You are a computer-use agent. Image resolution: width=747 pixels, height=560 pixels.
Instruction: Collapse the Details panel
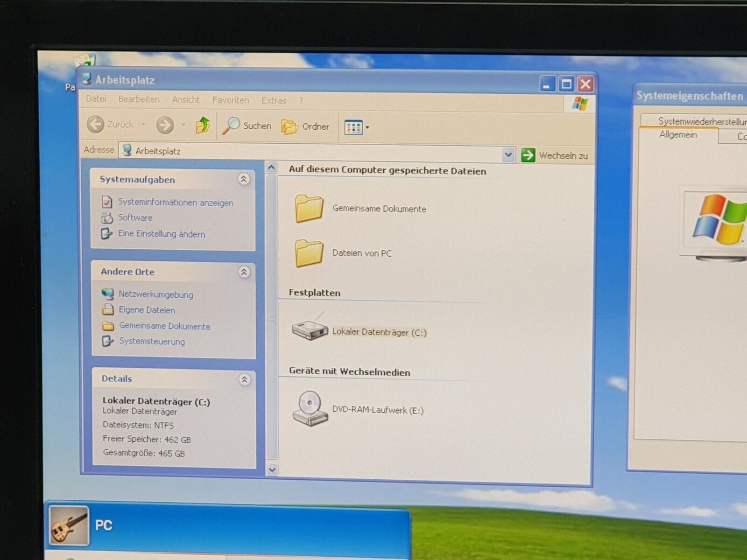(x=244, y=379)
